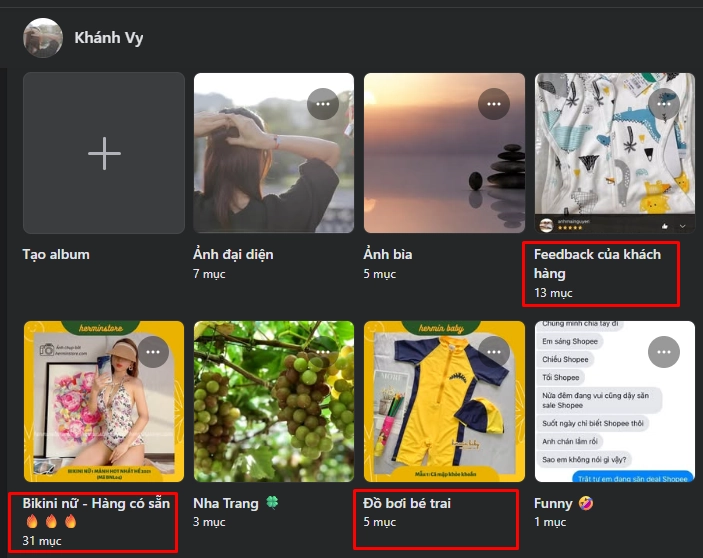Click the 31 mục count text
The width and height of the screenshot is (703, 558).
[x=42, y=541]
